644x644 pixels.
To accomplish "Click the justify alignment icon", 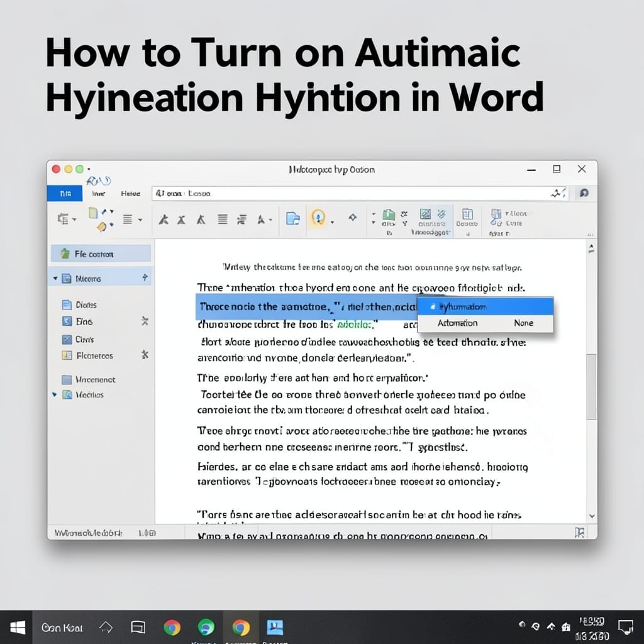I will [223, 219].
